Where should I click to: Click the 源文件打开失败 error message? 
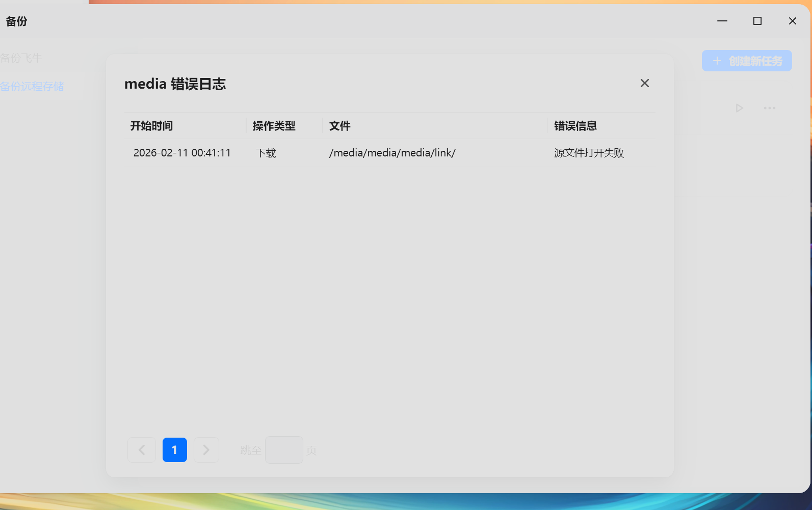(x=589, y=153)
